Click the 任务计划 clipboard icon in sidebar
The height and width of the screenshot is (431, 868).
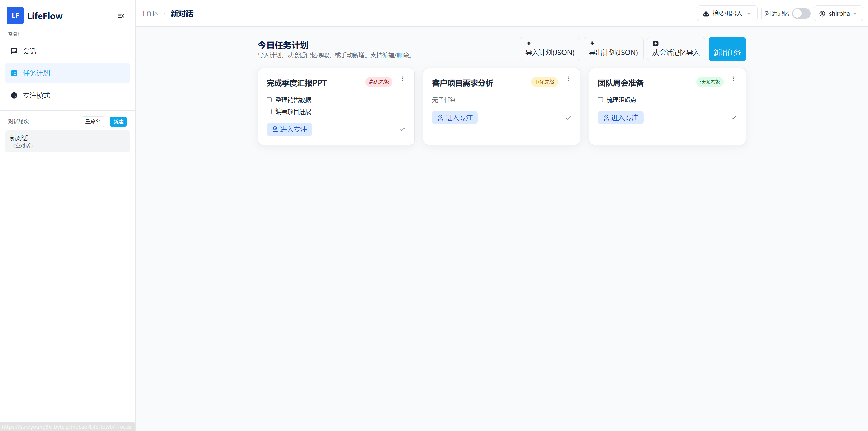click(14, 73)
